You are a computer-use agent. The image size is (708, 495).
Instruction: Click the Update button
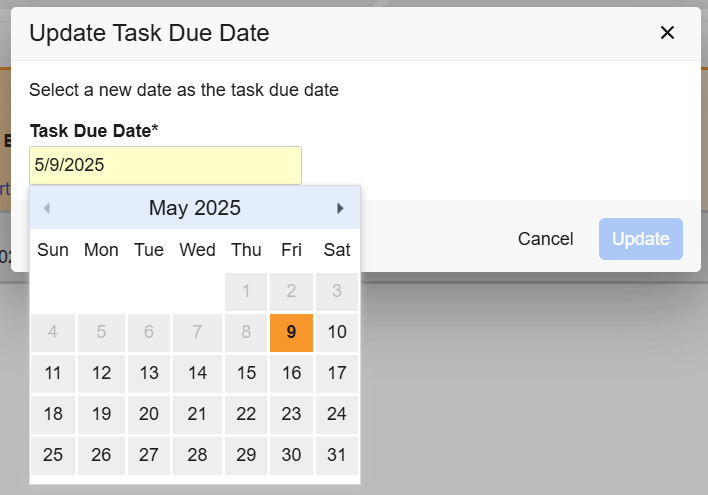(641, 239)
